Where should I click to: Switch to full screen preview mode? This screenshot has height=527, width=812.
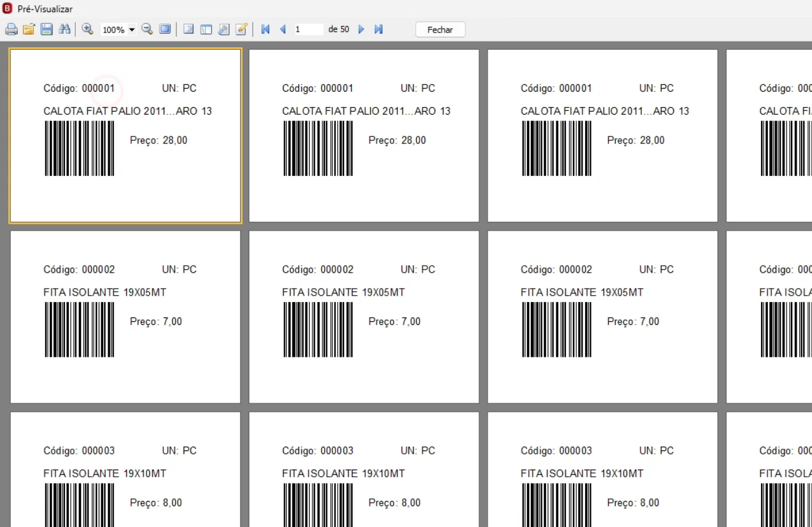point(165,29)
